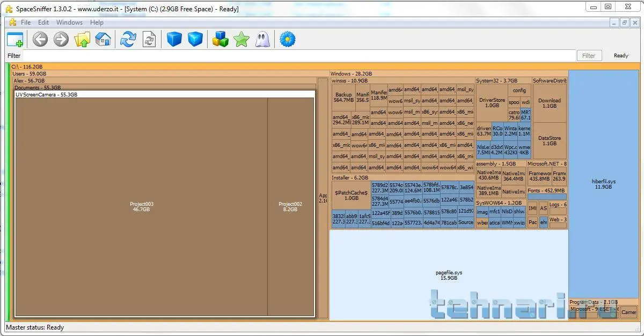Click the C:\ - 116.2GB root header

pos(325,67)
